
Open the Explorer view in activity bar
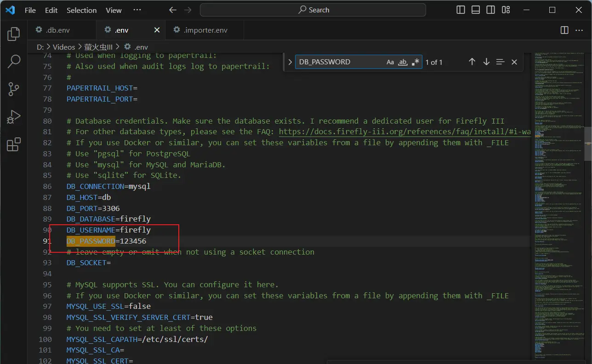[14, 34]
